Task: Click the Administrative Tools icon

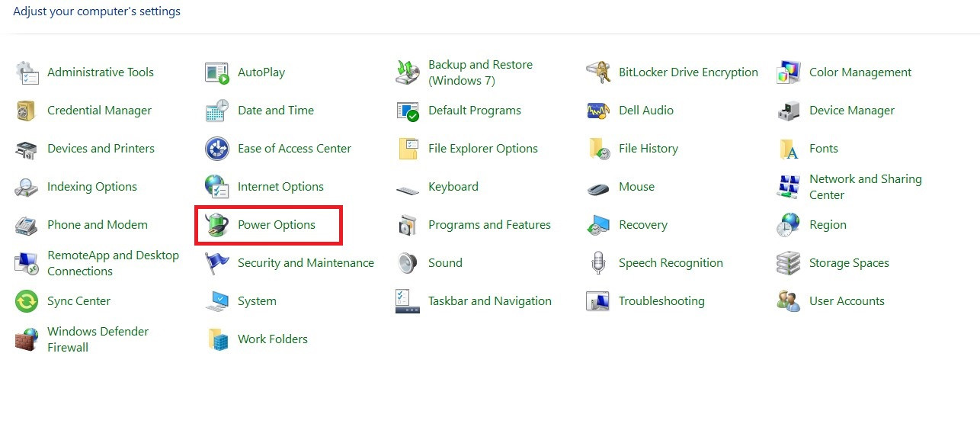Action: (27, 72)
